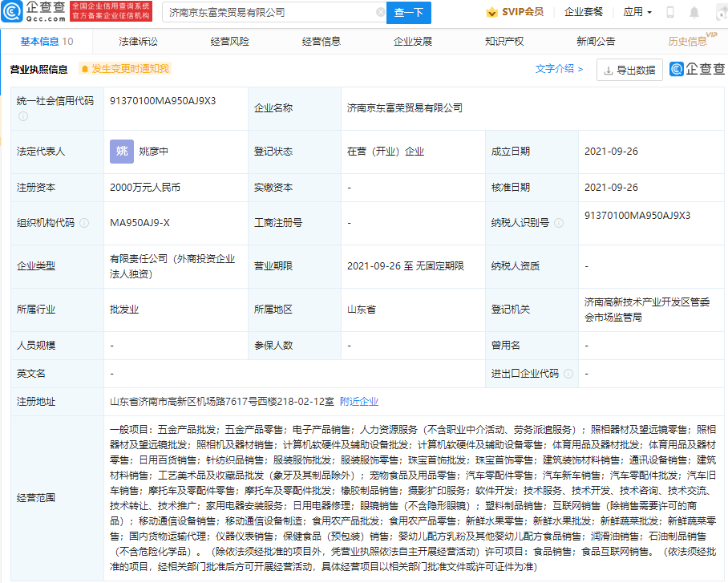Click the info icon beside 进出口企业代码

pyautogui.click(x=568, y=374)
